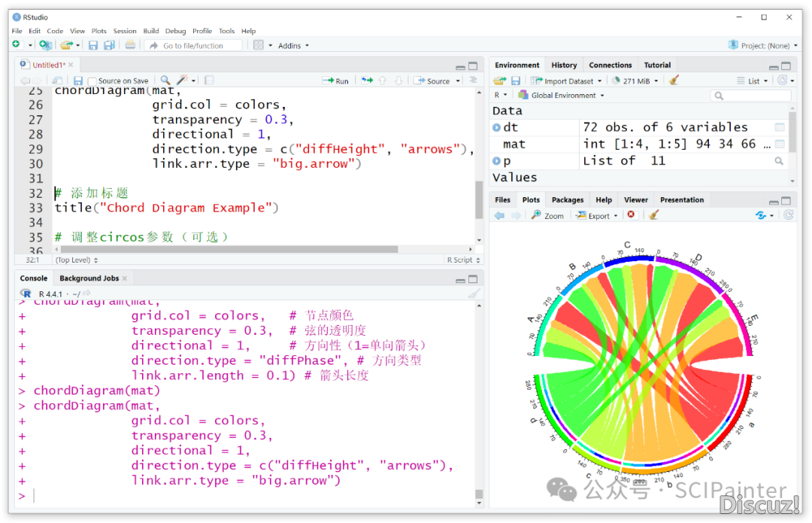Open the Viewer tab

(636, 199)
